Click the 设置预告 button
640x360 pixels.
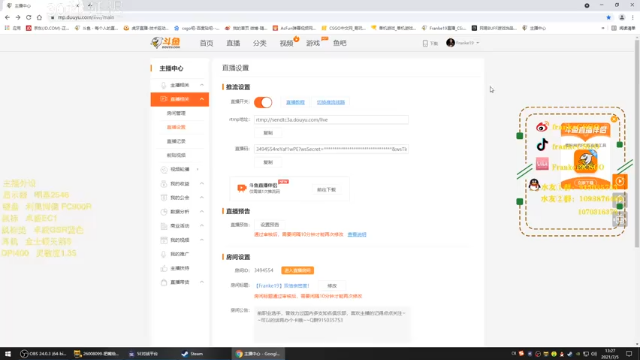click(269, 224)
